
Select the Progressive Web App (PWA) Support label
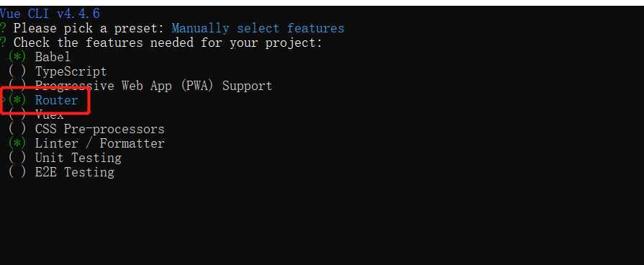point(153,86)
